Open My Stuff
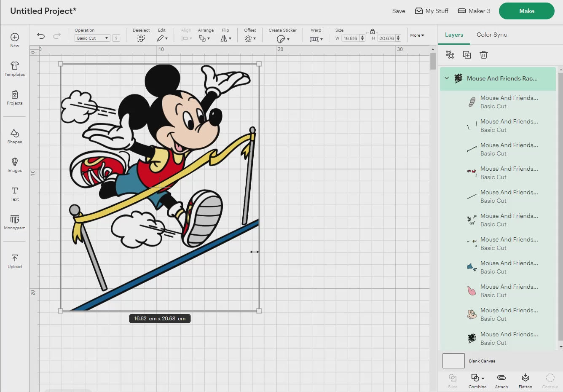 (x=432, y=11)
